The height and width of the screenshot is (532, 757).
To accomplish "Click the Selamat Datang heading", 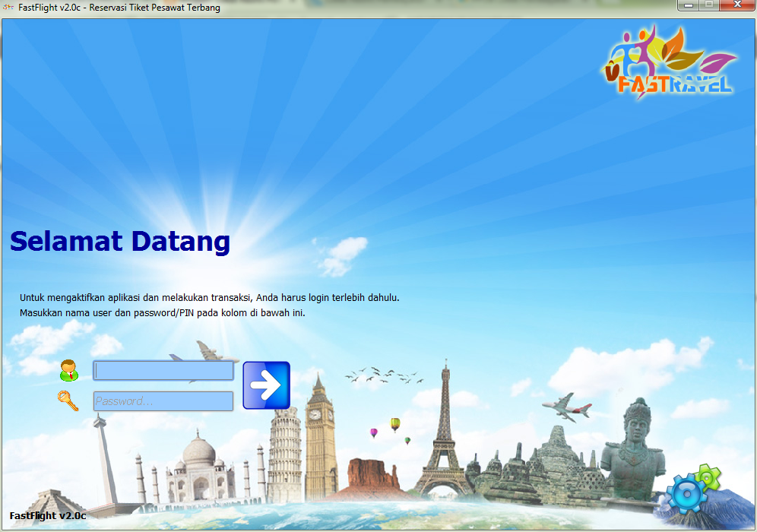I will coord(119,242).
